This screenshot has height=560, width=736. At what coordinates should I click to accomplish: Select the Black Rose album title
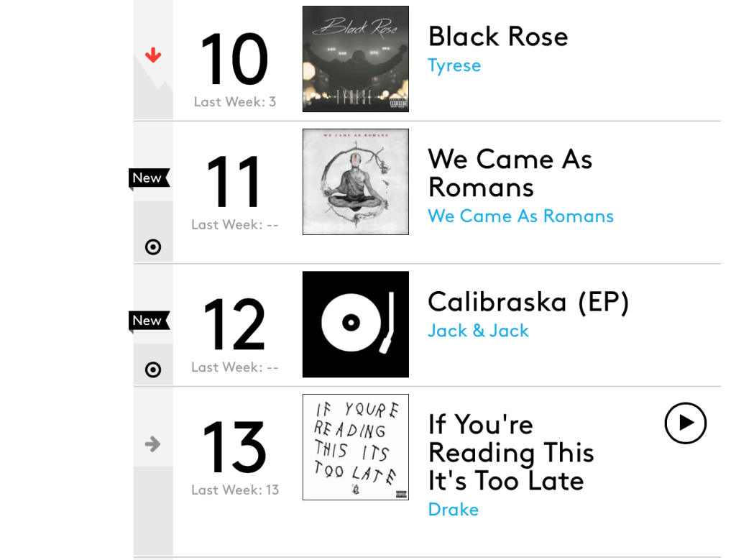point(497,37)
